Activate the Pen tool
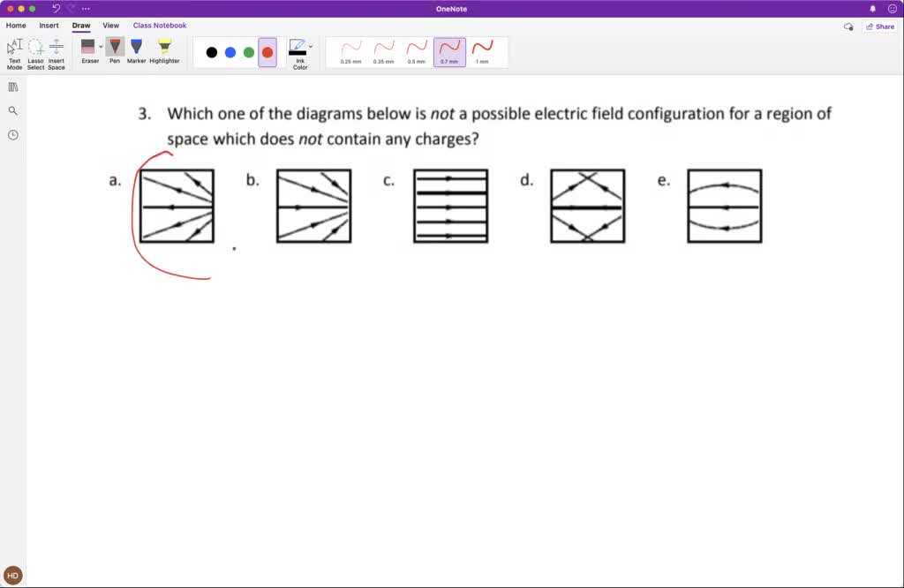Image resolution: width=904 pixels, height=588 pixels. [115, 51]
